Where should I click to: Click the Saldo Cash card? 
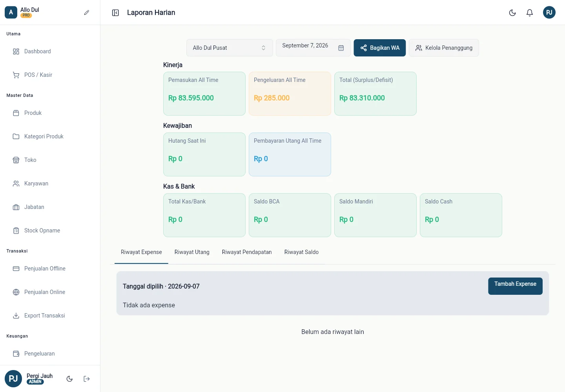(x=461, y=215)
